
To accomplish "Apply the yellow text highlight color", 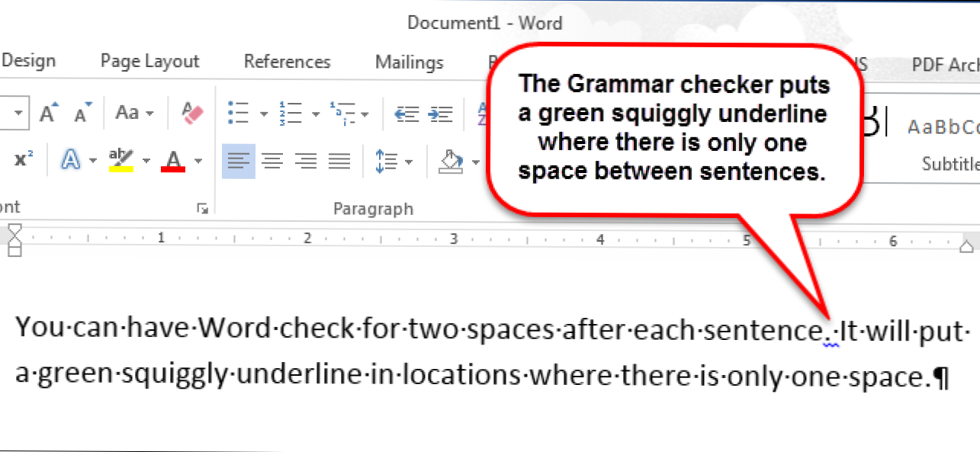I will 121,161.
